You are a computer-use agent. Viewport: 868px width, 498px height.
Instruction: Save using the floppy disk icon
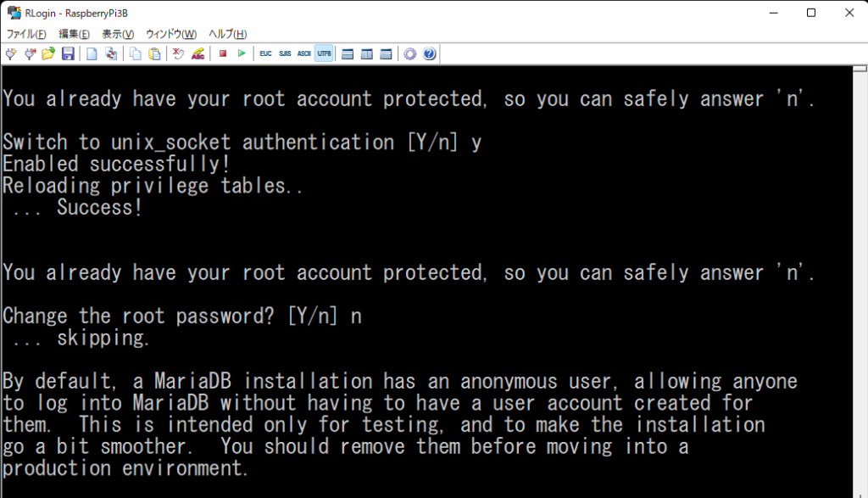tap(68, 53)
